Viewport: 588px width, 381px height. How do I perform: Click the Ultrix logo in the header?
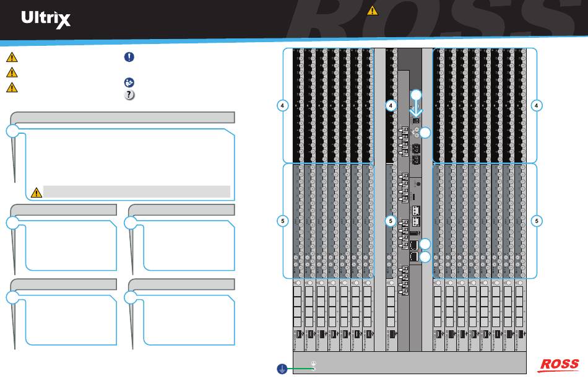46,20
